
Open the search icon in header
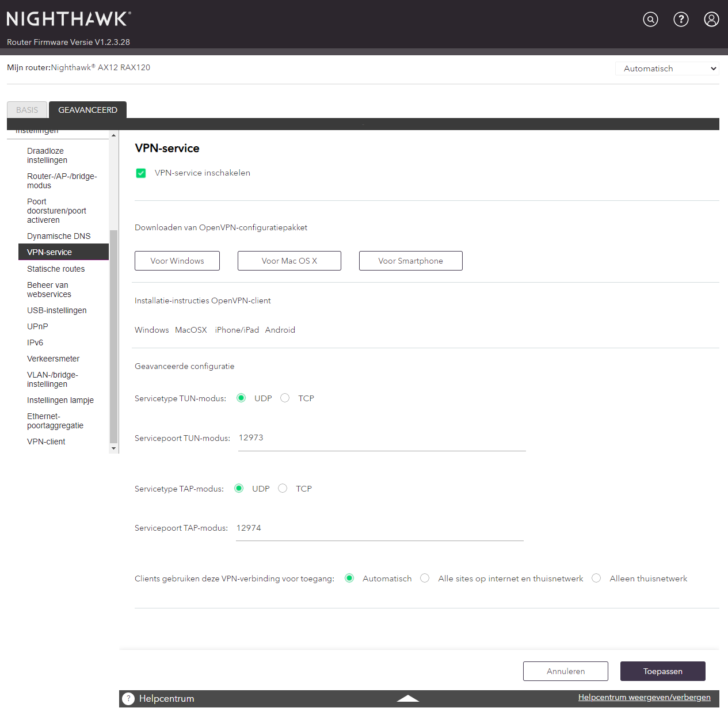coord(650,20)
